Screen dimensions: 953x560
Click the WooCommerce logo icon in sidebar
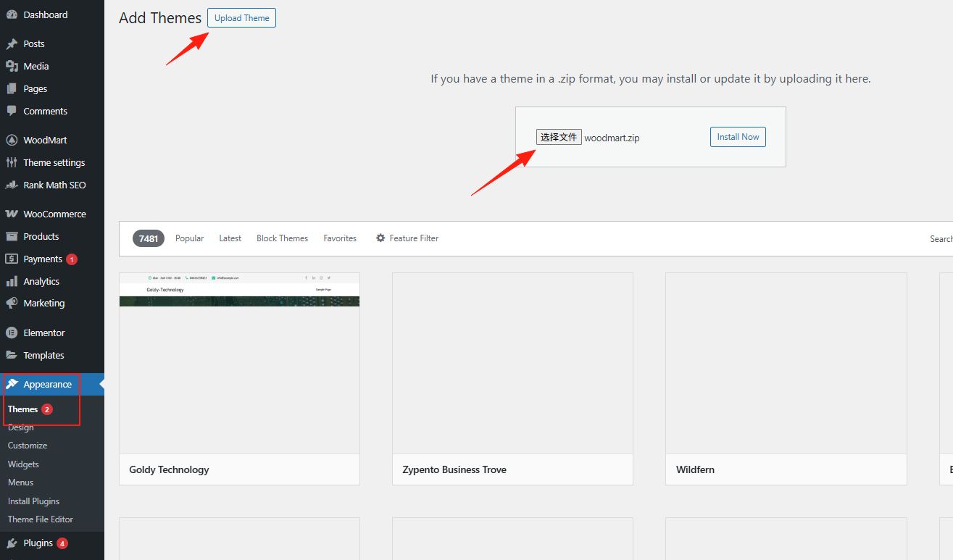click(x=12, y=214)
